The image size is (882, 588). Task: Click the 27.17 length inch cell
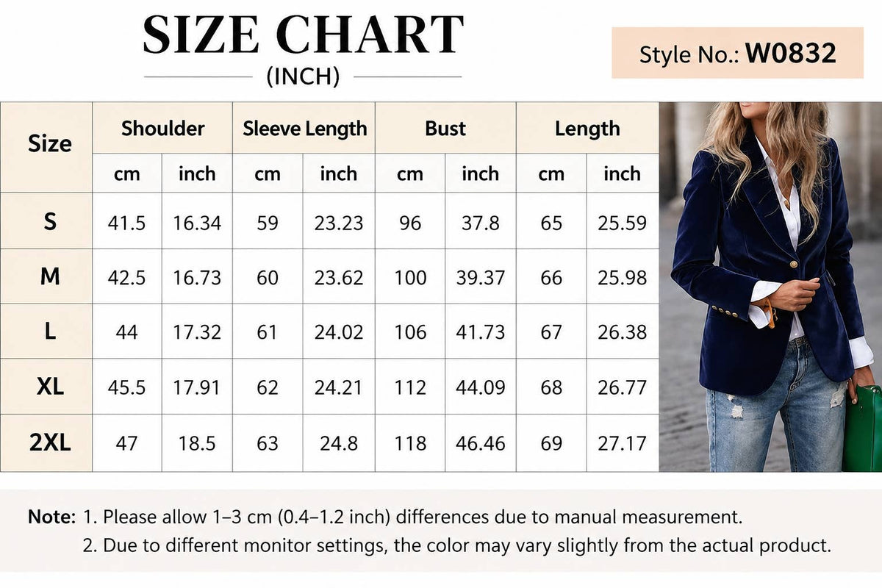click(623, 443)
